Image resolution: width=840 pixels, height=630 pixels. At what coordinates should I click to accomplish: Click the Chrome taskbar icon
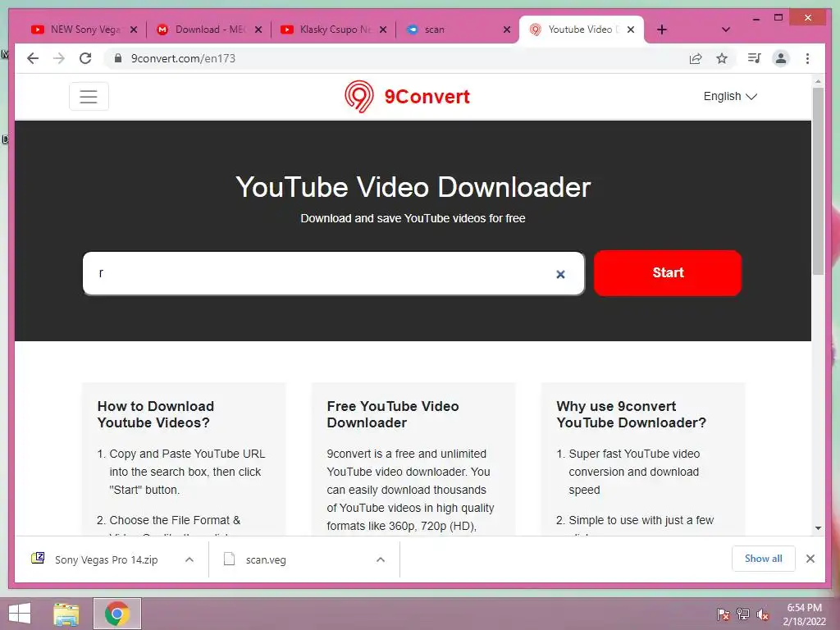[117, 614]
